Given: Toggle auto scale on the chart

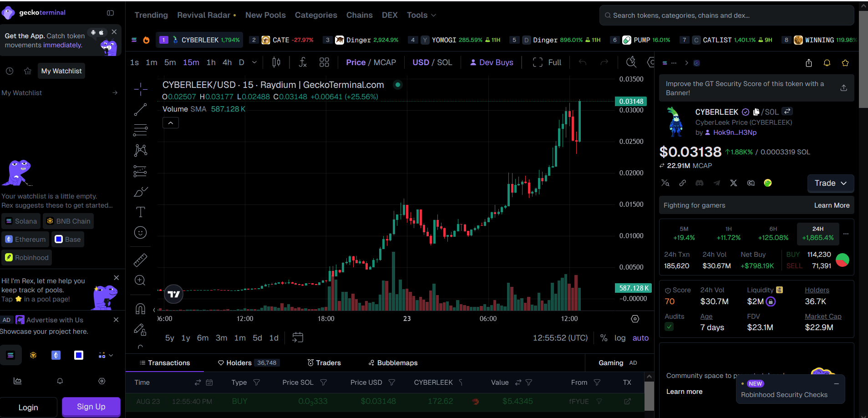Looking at the screenshot, I should pos(640,338).
